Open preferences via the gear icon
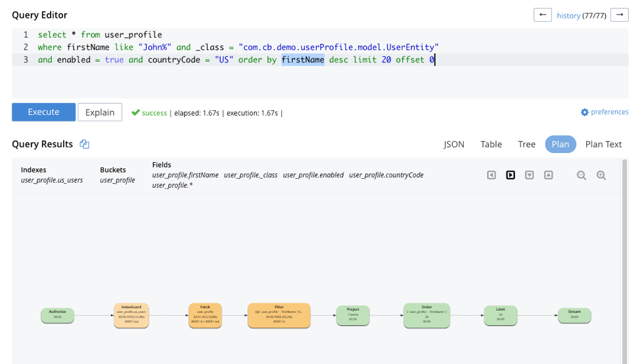 584,112
